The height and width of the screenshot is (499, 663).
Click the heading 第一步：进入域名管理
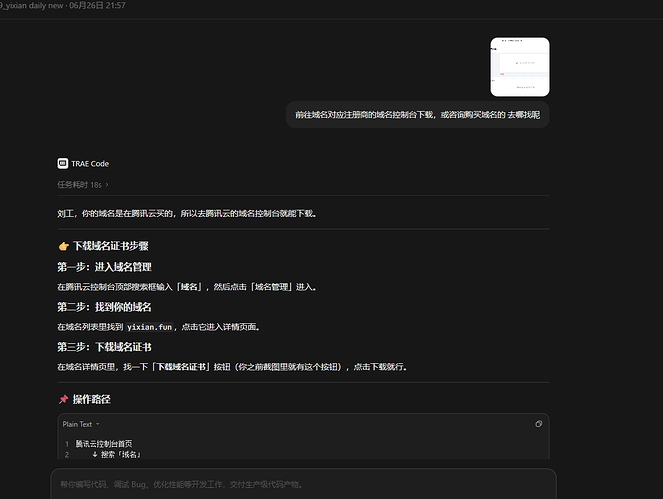[104, 267]
